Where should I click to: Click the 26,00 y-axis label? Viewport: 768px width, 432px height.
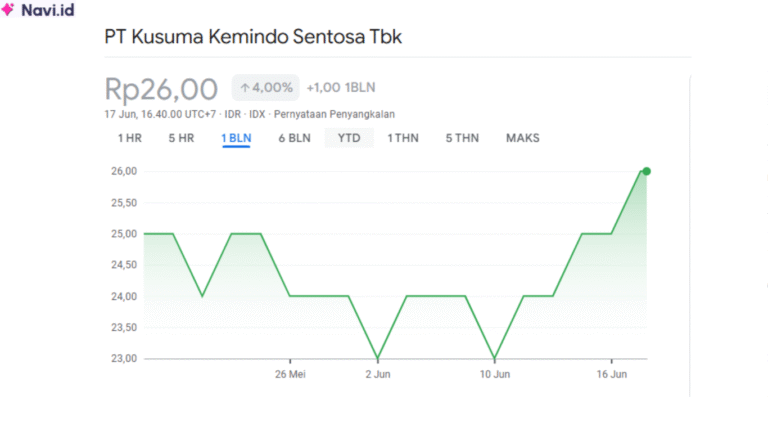pyautogui.click(x=124, y=171)
